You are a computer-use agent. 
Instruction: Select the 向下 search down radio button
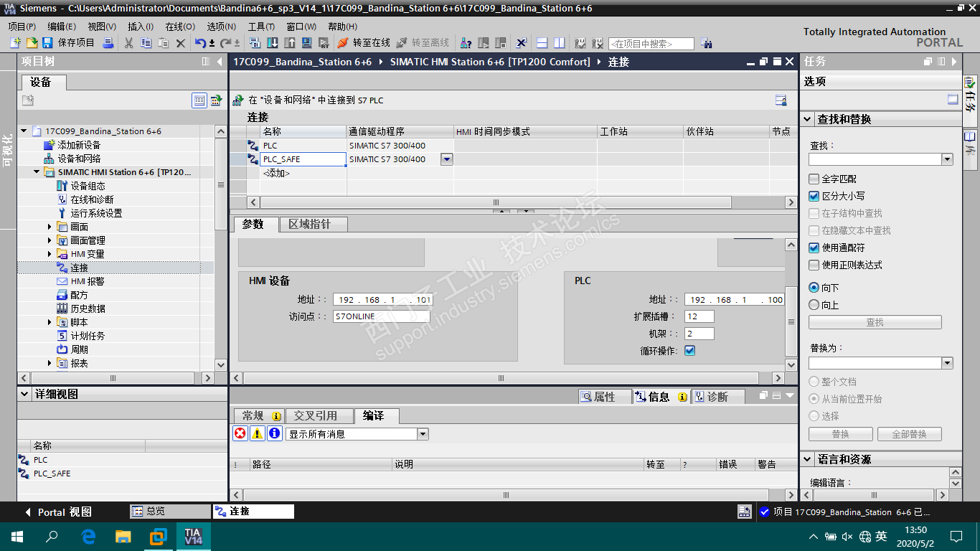click(814, 288)
